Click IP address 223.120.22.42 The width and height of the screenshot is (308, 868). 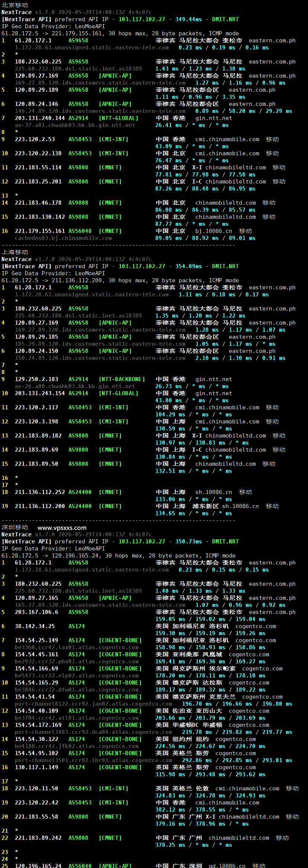tap(36, 803)
